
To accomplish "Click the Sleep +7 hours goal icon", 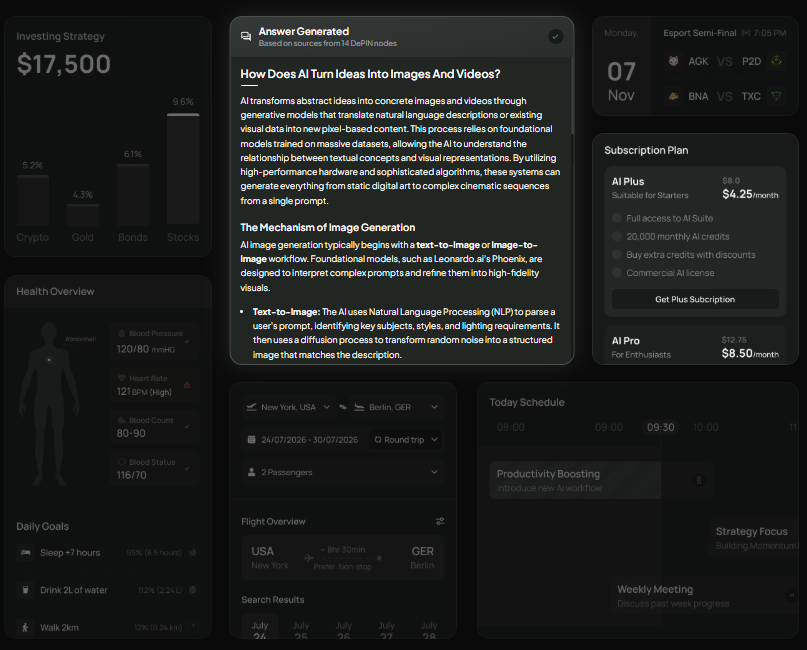I will 24,551.
